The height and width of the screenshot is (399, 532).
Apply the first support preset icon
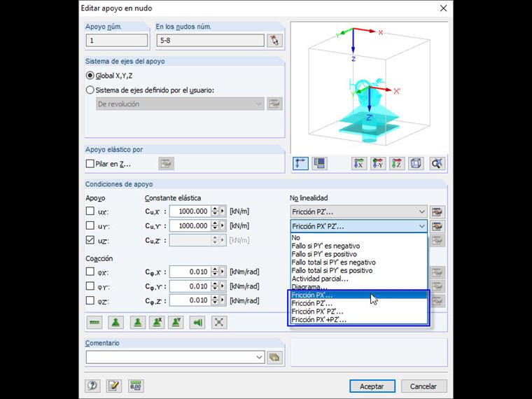94,322
